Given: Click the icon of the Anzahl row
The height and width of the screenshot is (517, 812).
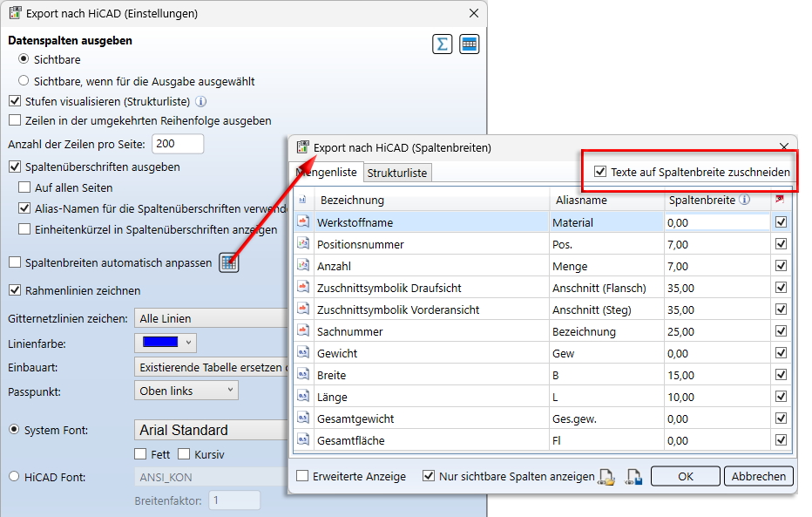Looking at the screenshot, I should pos(303,265).
